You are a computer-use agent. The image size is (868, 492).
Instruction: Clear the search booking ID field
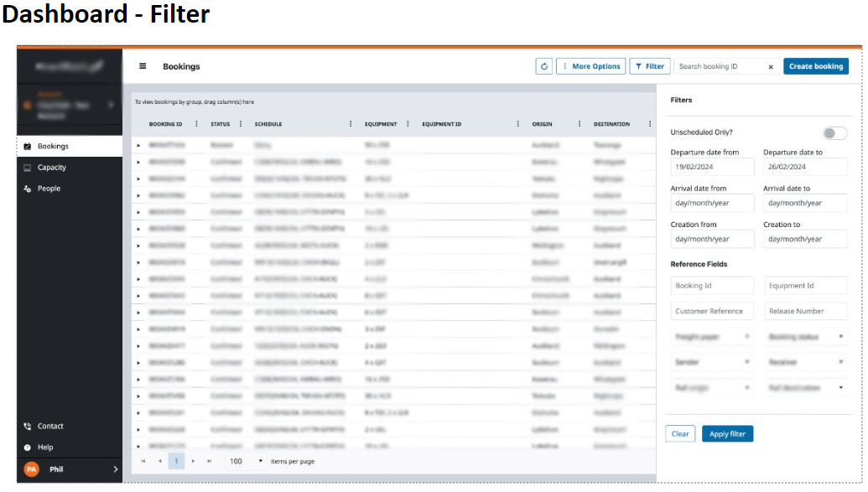771,67
